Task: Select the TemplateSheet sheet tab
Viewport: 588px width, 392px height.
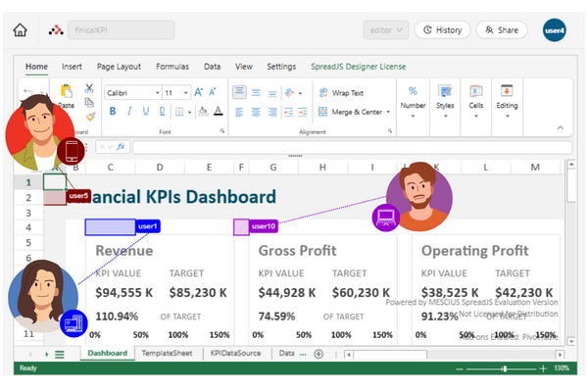Action: coord(167,354)
